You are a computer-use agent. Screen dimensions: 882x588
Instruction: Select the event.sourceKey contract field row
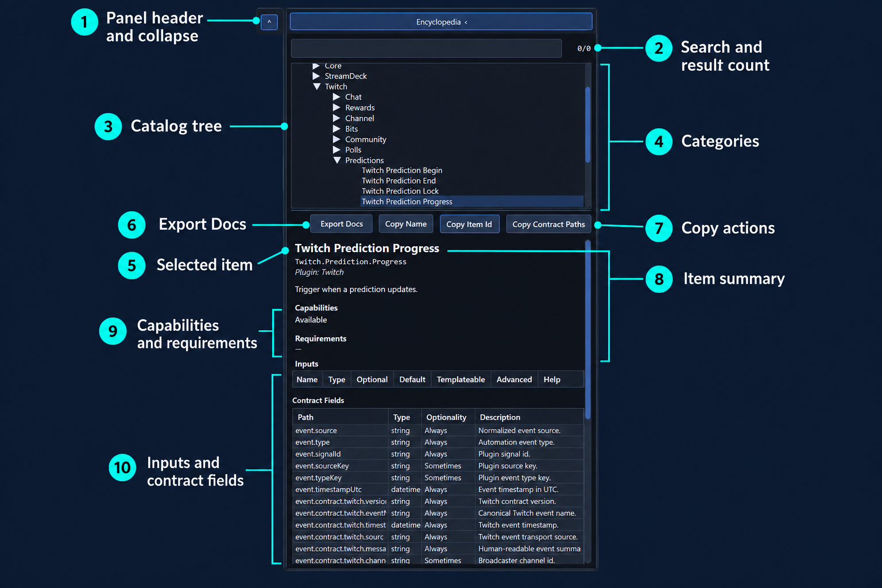tap(438, 466)
